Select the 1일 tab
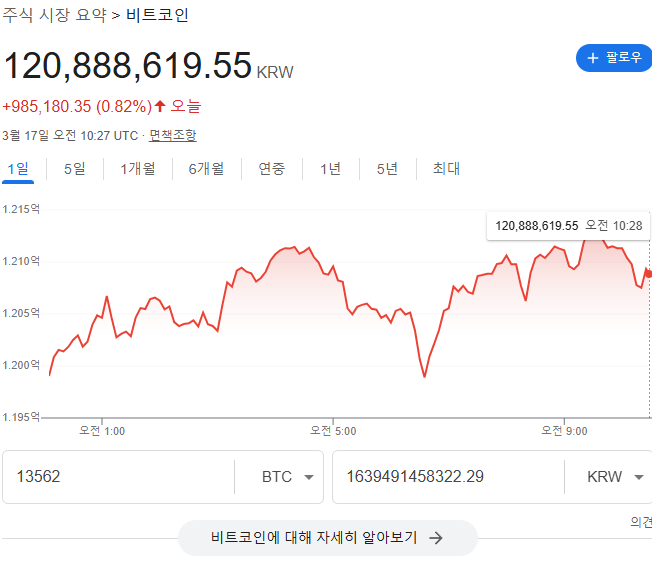 click(x=18, y=169)
